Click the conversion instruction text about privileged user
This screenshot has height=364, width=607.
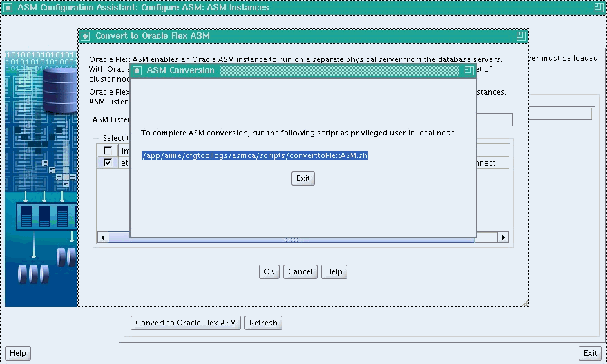click(x=299, y=133)
